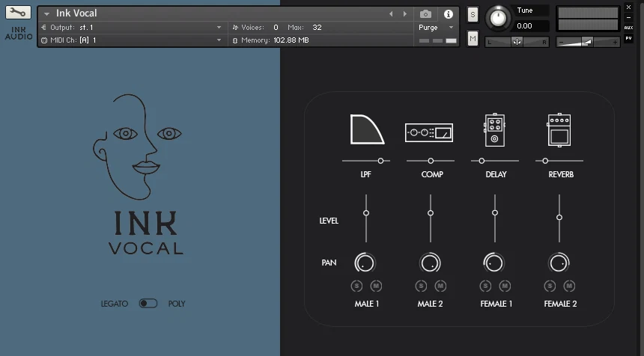Solo the MALE 1 voice
644x356 pixels.
(x=356, y=286)
